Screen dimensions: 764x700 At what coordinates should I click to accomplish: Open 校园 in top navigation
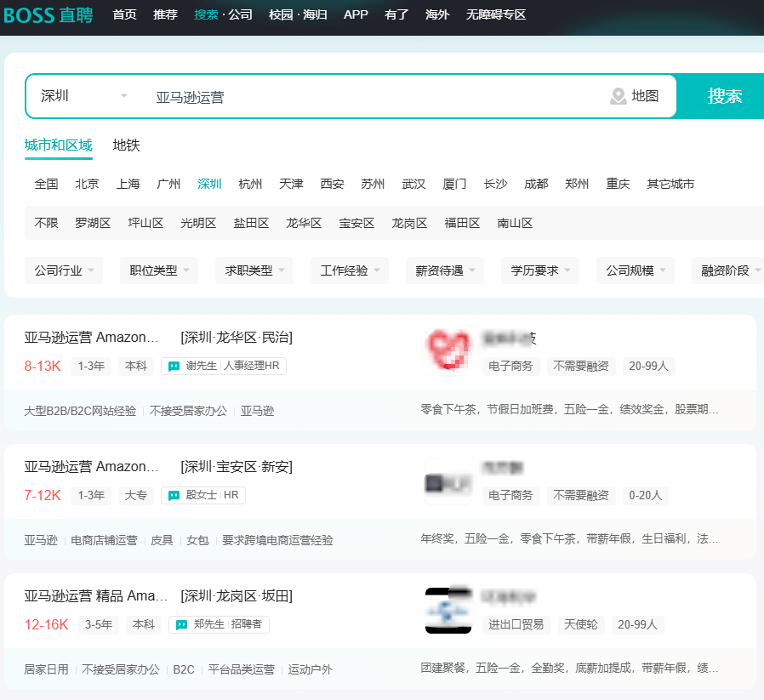tap(281, 14)
